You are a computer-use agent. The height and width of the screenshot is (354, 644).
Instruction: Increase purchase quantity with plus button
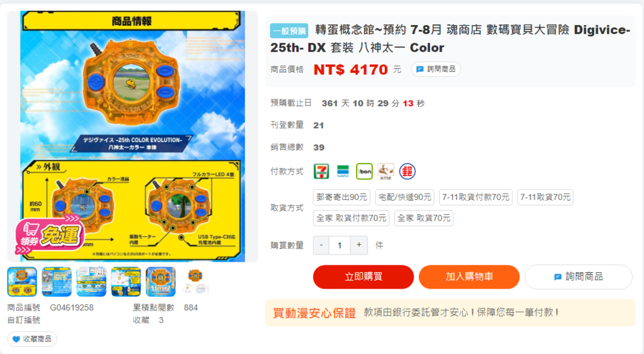pos(359,245)
